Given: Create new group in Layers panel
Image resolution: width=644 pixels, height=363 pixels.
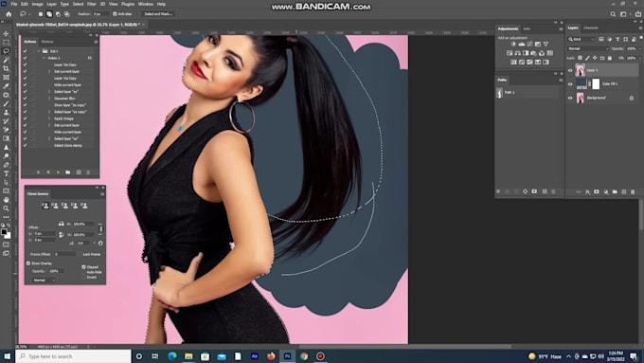Looking at the screenshot, I should (615, 192).
